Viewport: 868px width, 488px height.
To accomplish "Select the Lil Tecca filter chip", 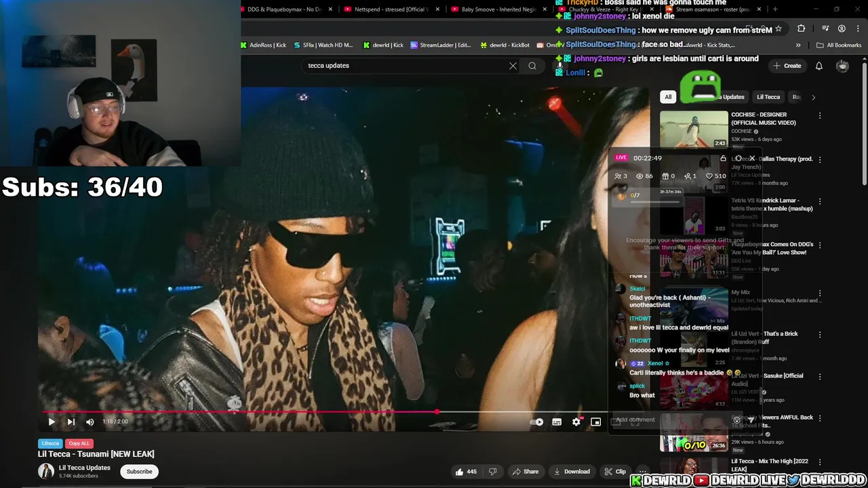I will tap(768, 97).
